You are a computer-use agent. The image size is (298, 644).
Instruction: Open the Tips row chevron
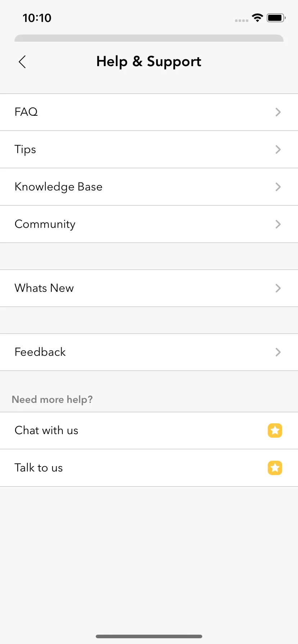click(278, 149)
